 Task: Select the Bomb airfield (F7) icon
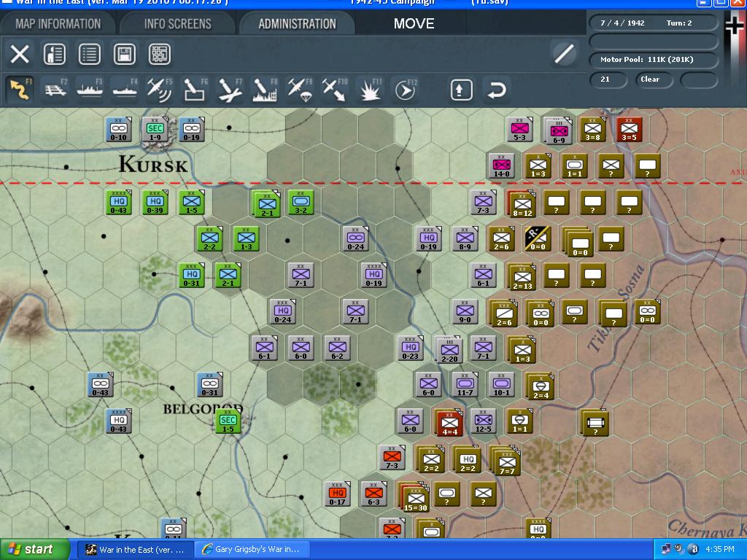[230, 89]
